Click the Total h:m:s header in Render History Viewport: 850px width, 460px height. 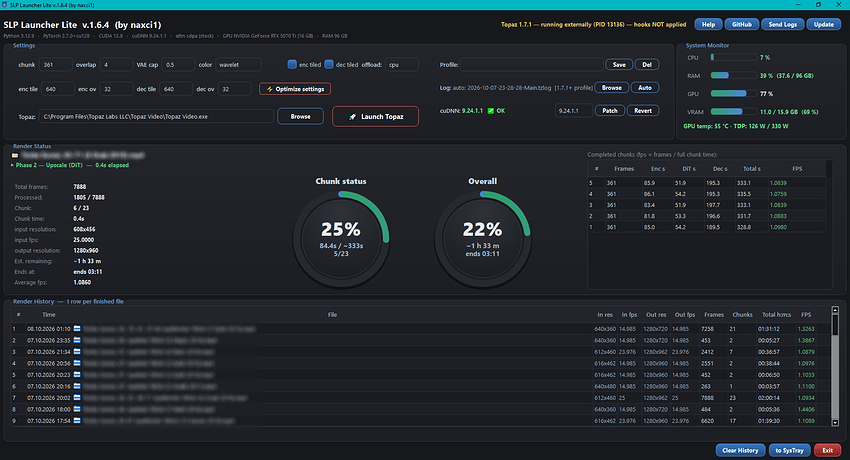pyautogui.click(x=776, y=315)
